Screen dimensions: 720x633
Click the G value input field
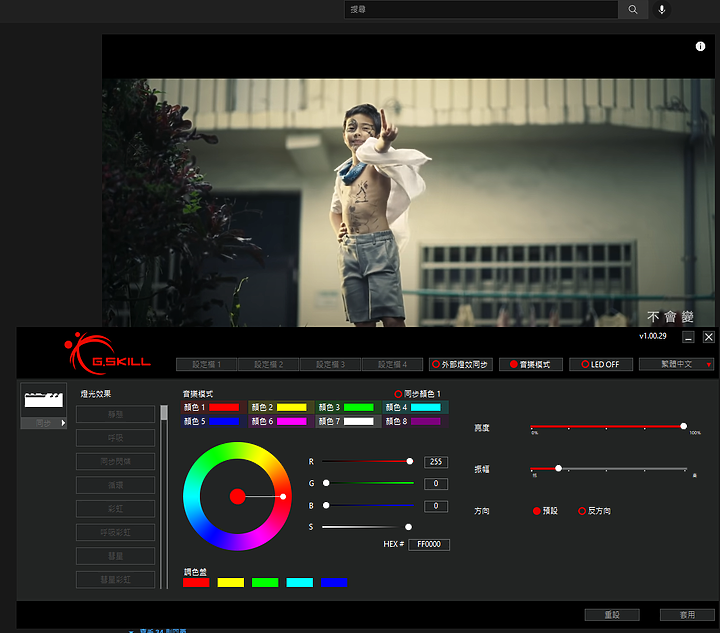click(x=436, y=483)
